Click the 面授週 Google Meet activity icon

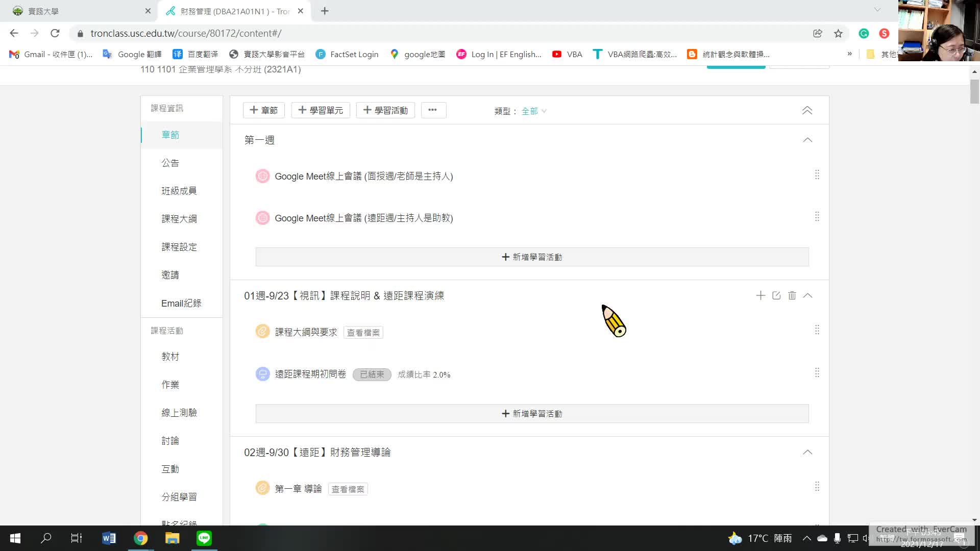(x=262, y=176)
